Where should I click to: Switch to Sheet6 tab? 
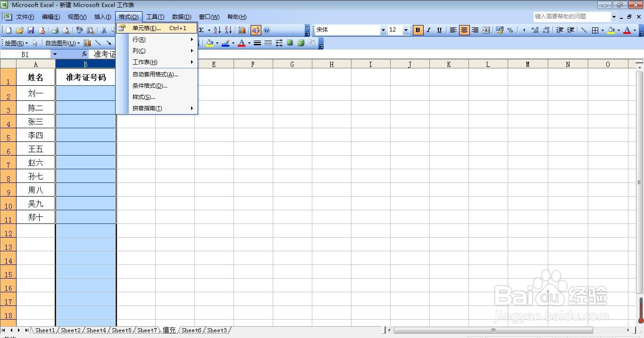click(191, 330)
